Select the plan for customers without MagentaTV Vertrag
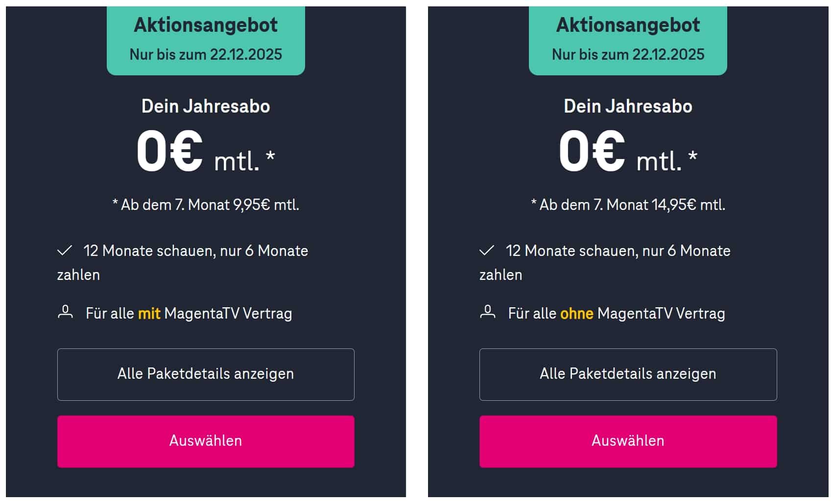The width and height of the screenshot is (834, 504). (628, 440)
